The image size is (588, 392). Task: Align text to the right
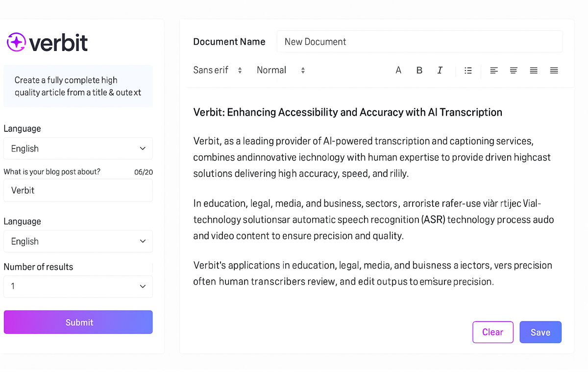pyautogui.click(x=534, y=71)
